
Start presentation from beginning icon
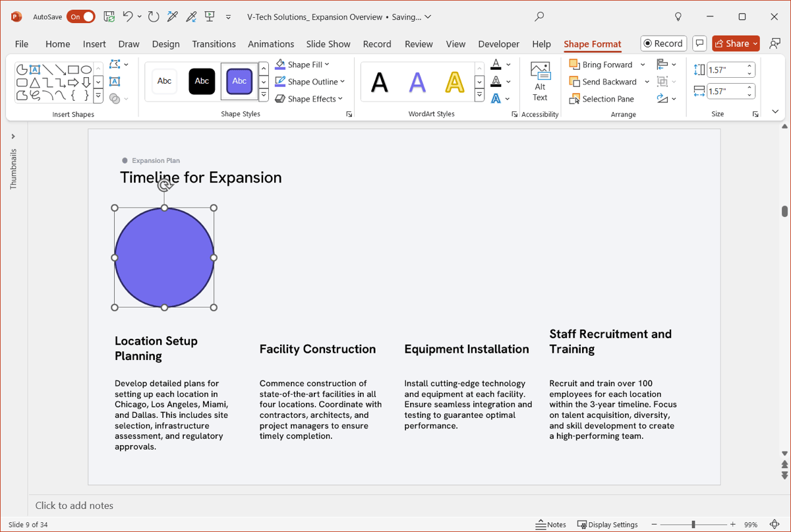(x=210, y=16)
